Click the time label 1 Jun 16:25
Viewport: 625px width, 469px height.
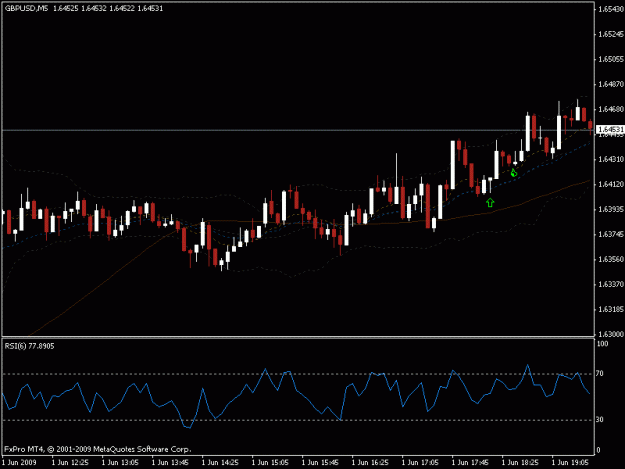(370, 463)
